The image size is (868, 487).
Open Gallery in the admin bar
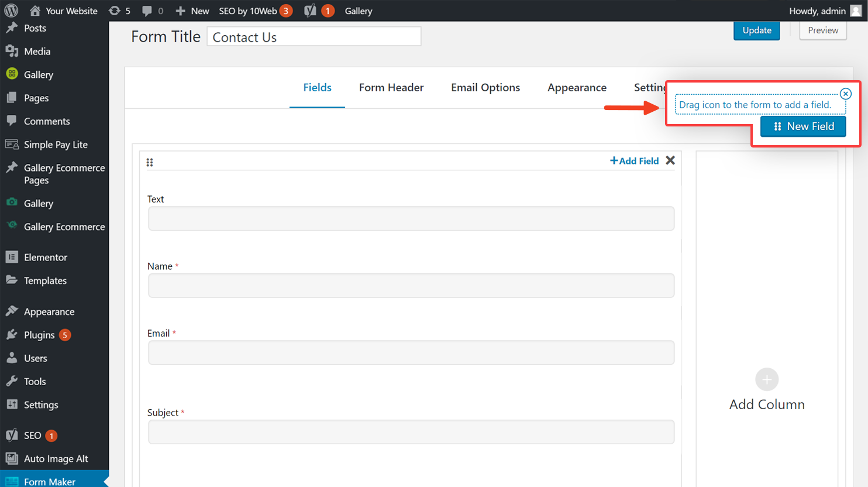[x=359, y=11]
